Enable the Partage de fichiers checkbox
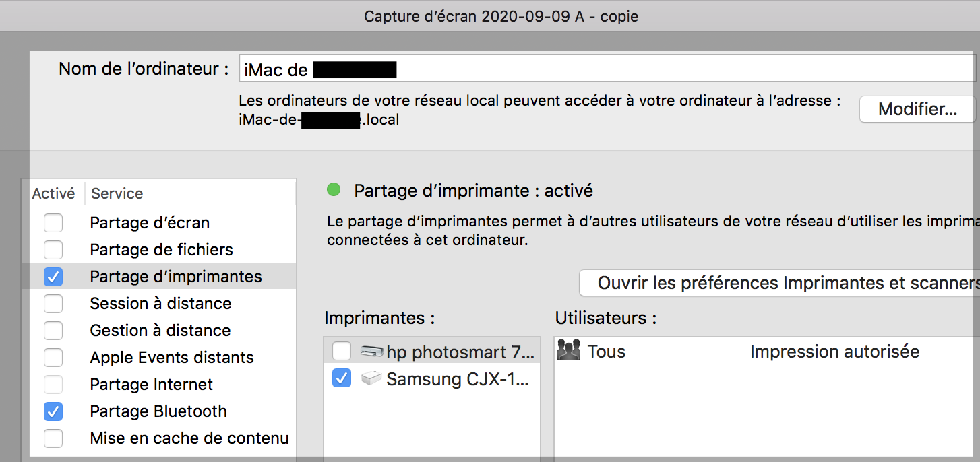Viewport: 980px width, 462px height. pos(53,250)
